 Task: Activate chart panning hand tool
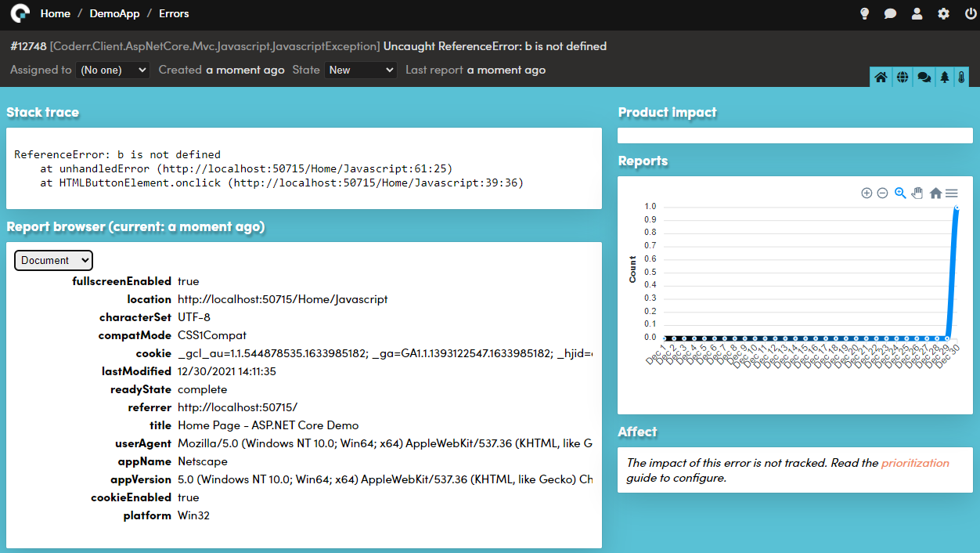917,193
